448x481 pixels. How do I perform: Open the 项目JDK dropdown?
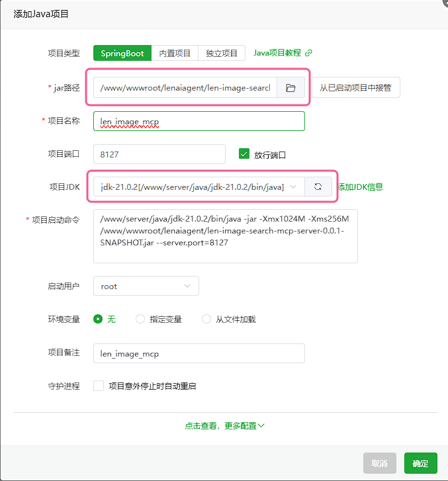click(x=199, y=187)
